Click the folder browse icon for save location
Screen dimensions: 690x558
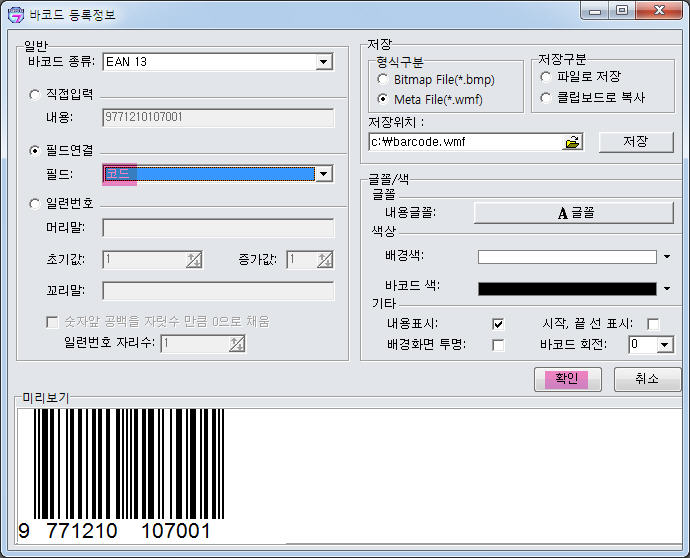pos(572,142)
